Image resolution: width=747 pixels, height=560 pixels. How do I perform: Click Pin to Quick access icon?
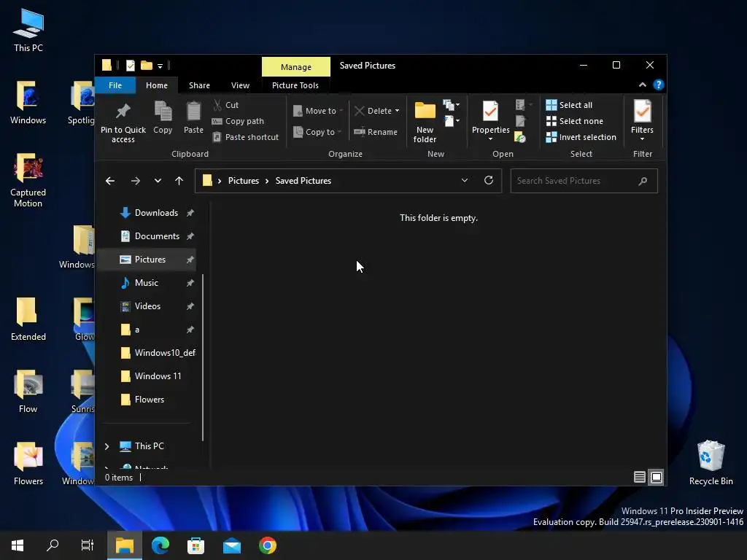coord(123,122)
